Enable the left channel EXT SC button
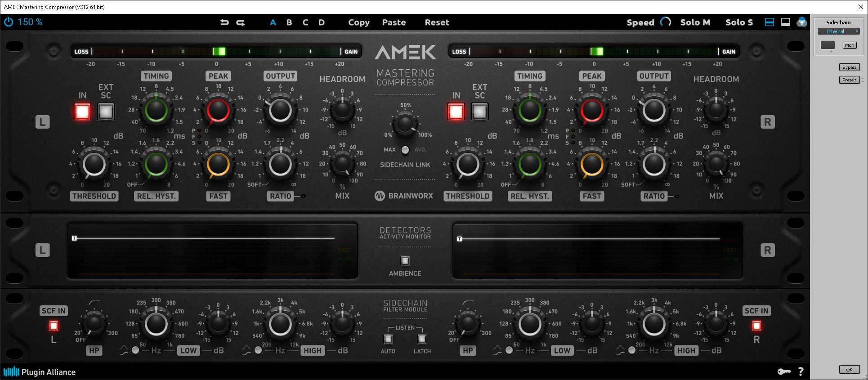The width and height of the screenshot is (868, 380). pyautogui.click(x=106, y=112)
